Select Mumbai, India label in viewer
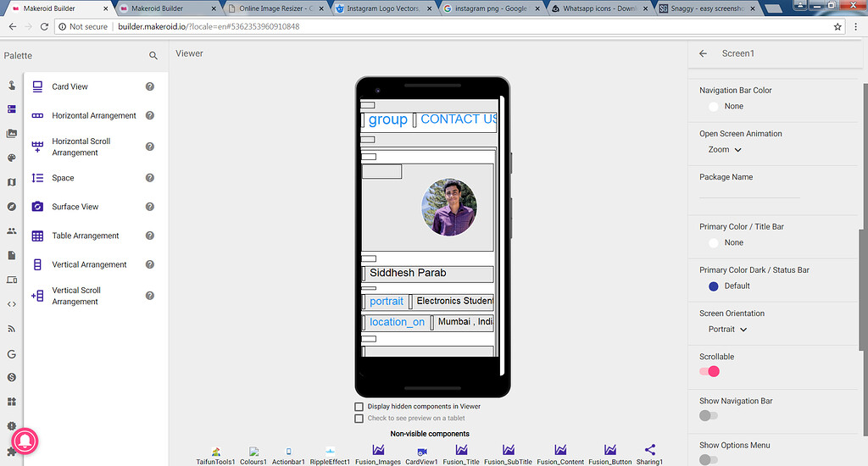 465,322
